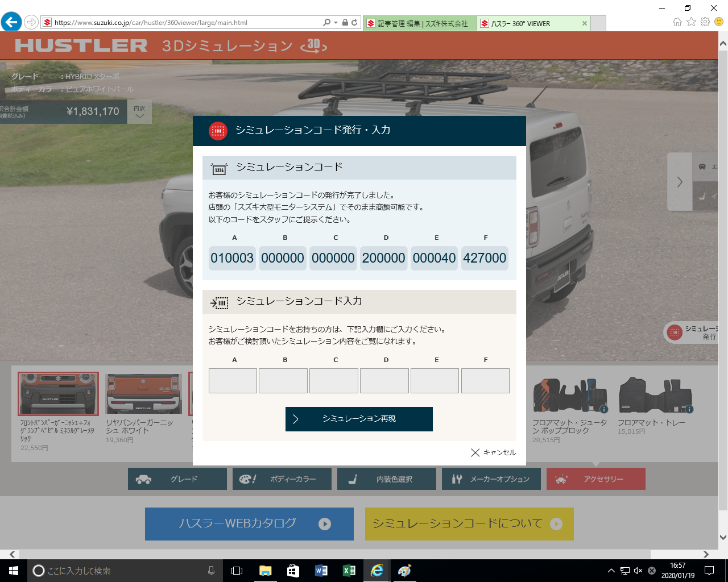
Task: Click input field E for simulation code
Action: tap(435, 381)
